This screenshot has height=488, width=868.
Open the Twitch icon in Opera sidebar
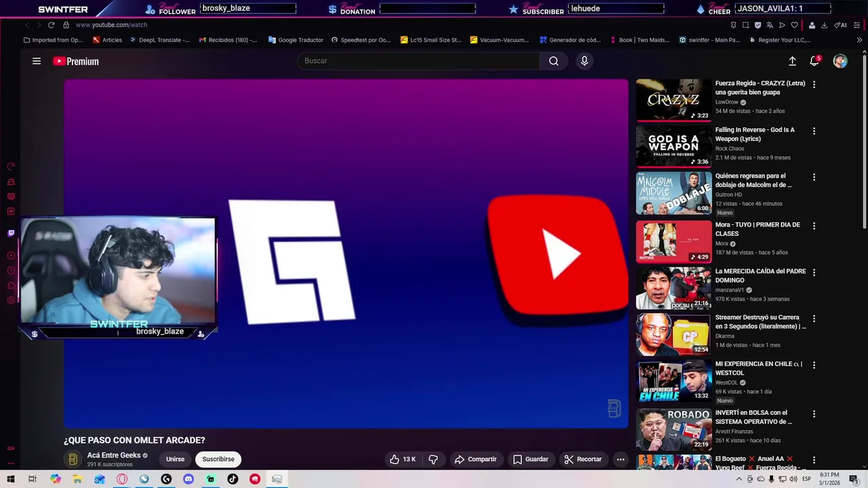(11, 233)
